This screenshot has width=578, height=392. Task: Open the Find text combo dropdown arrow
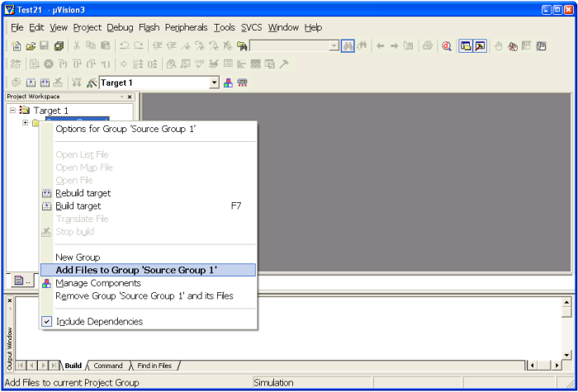coord(334,46)
